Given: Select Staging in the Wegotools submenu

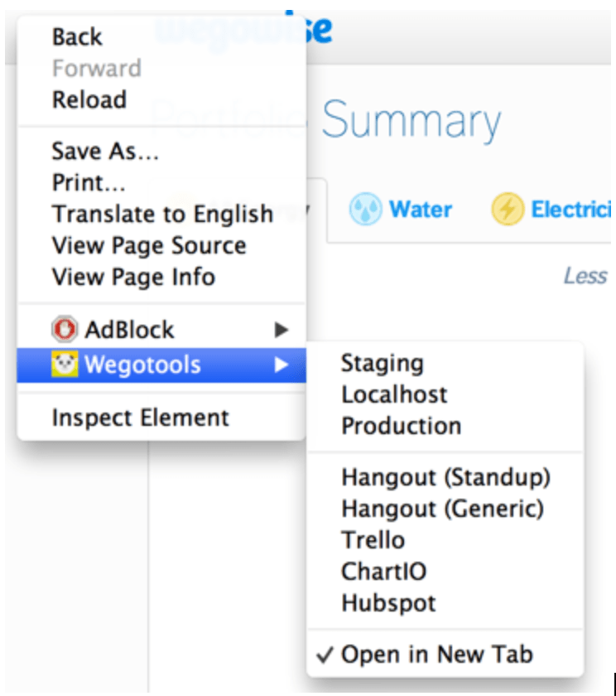Looking at the screenshot, I should point(382,363).
